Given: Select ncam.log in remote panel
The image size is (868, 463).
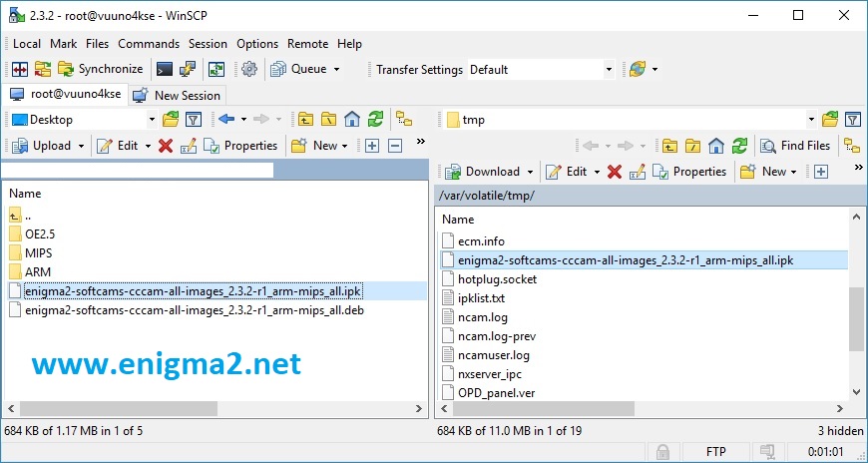Looking at the screenshot, I should click(482, 317).
